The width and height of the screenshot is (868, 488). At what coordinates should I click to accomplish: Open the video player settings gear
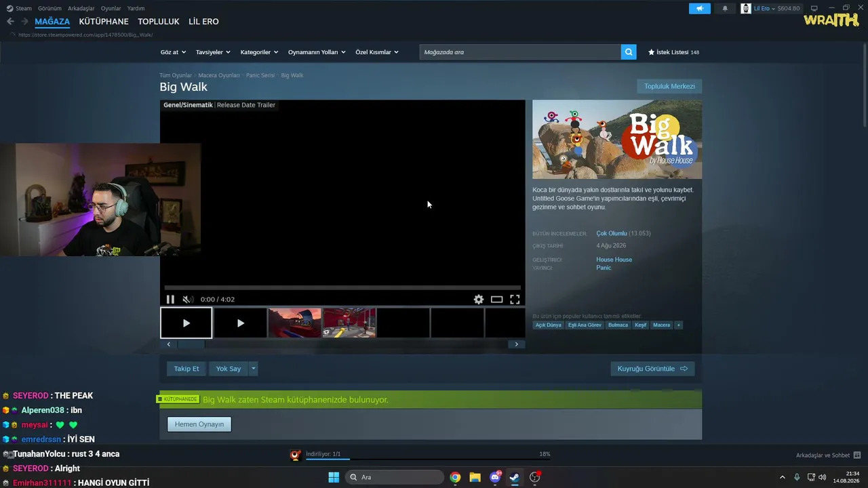pos(479,300)
